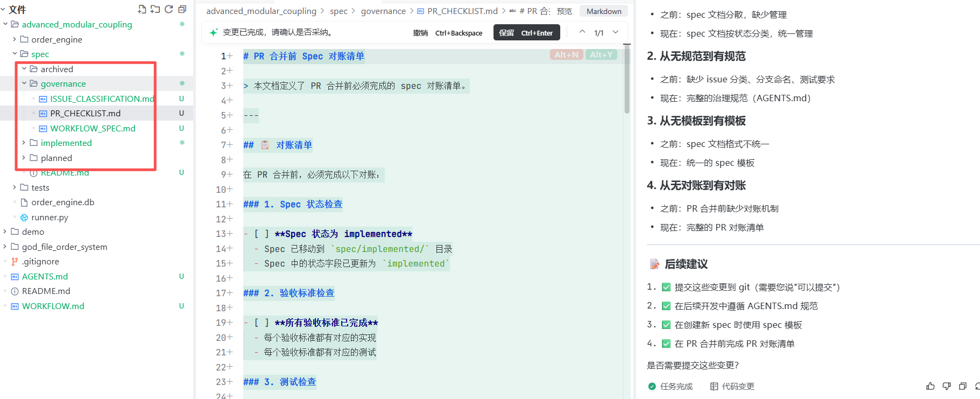
Task: Open the 代码变更 code changes view
Action: click(732, 386)
